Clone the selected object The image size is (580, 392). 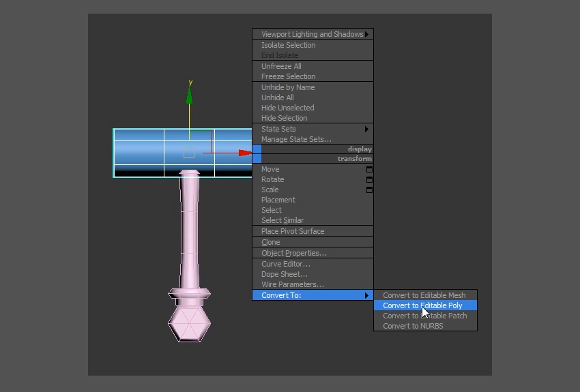click(270, 242)
